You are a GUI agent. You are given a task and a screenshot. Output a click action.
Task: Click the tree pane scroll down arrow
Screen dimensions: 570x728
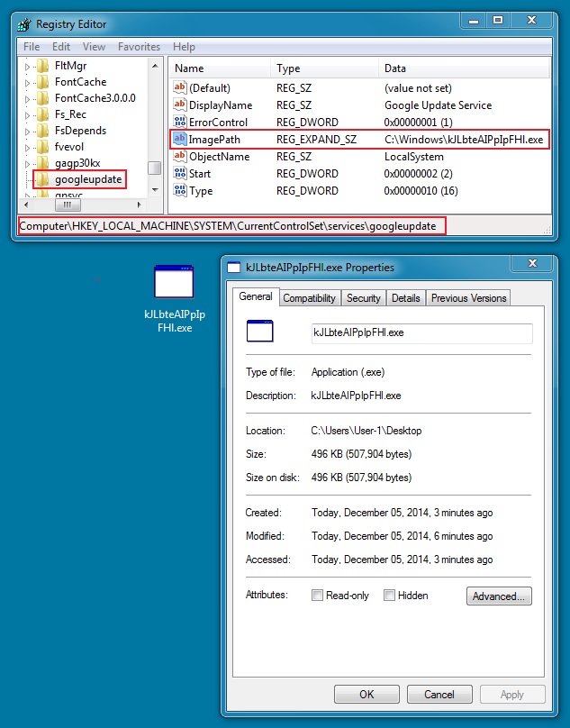coord(155,190)
